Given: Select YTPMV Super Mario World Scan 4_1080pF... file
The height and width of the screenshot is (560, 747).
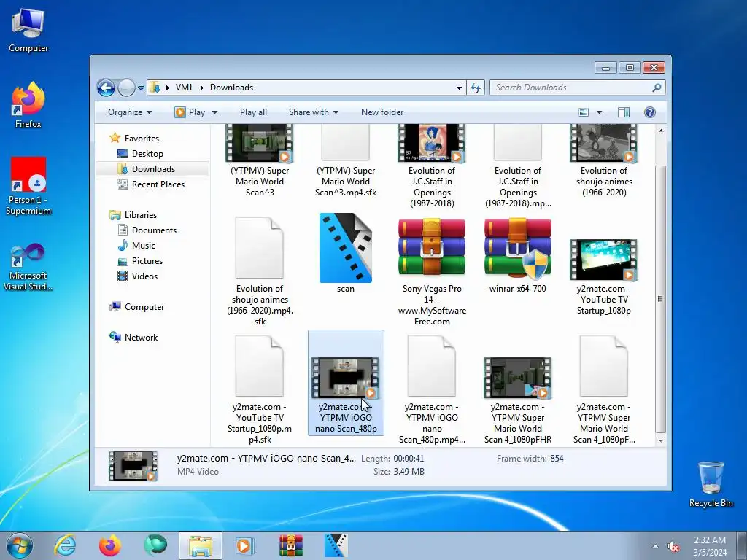Looking at the screenshot, I should [x=603, y=389].
